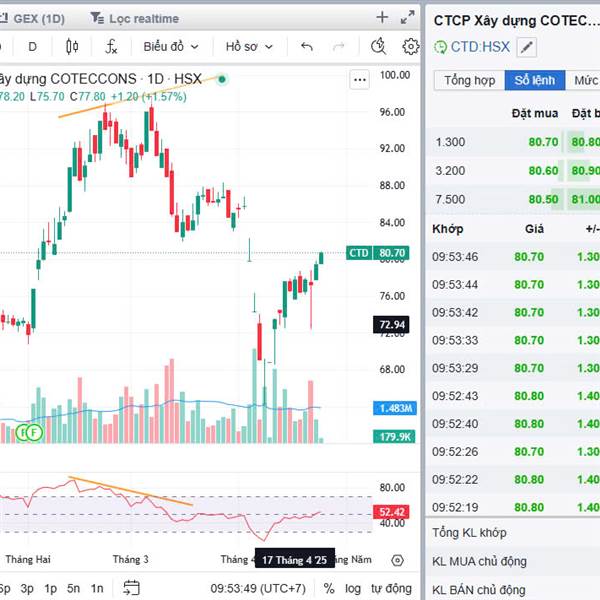Open chart settings gear

click(411, 46)
